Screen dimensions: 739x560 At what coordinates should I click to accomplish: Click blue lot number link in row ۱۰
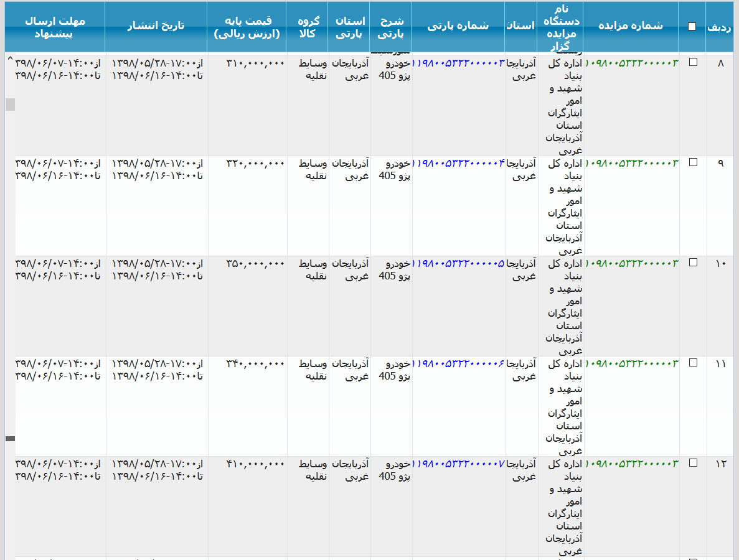pyautogui.click(x=458, y=263)
